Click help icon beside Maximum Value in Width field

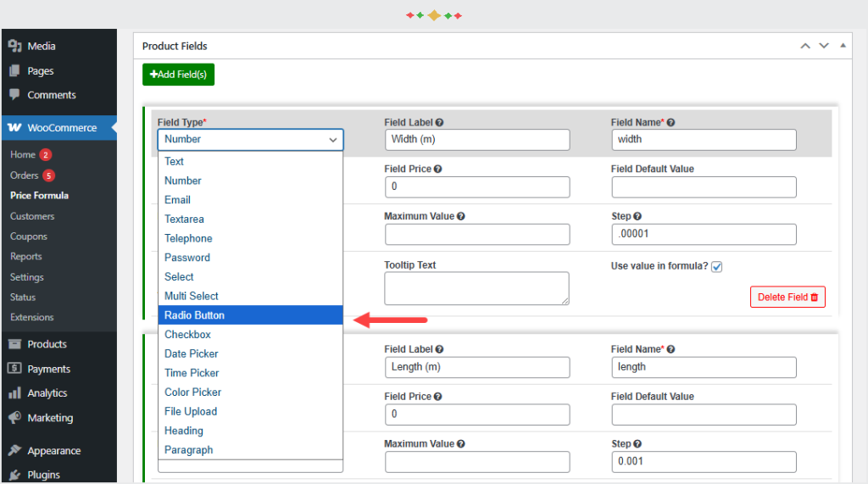tap(461, 216)
